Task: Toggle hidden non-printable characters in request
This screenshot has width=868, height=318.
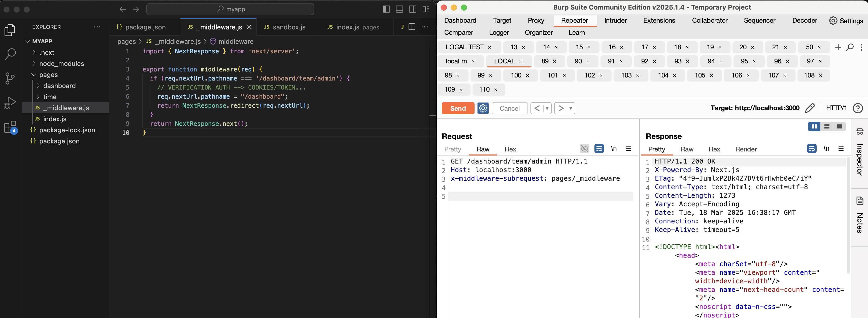Action: coord(585,148)
